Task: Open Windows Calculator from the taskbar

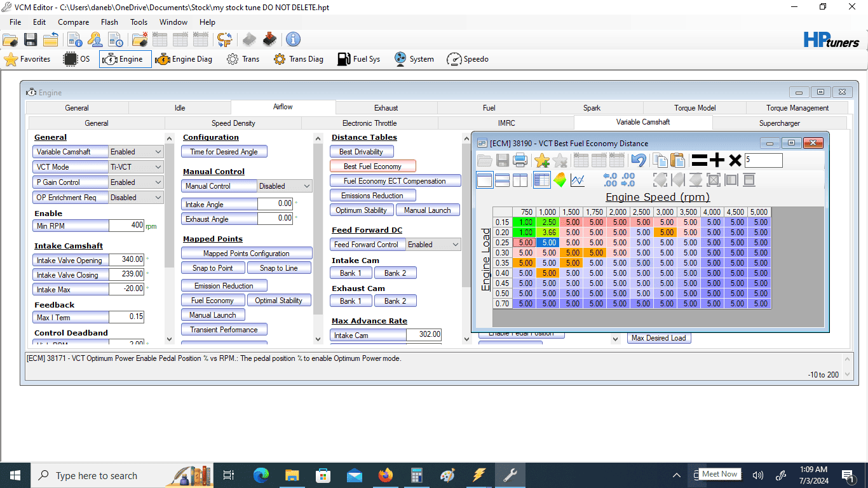Action: [x=417, y=475]
